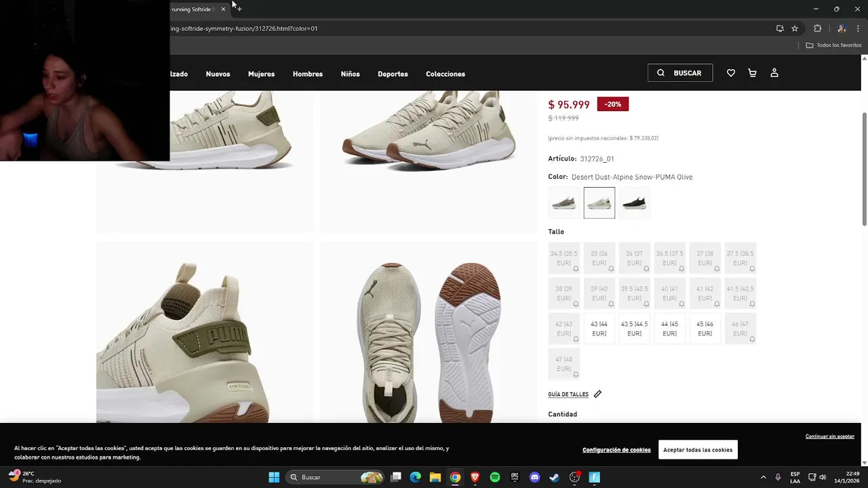
Task: Open the volume control tray icon
Action: pos(823,477)
